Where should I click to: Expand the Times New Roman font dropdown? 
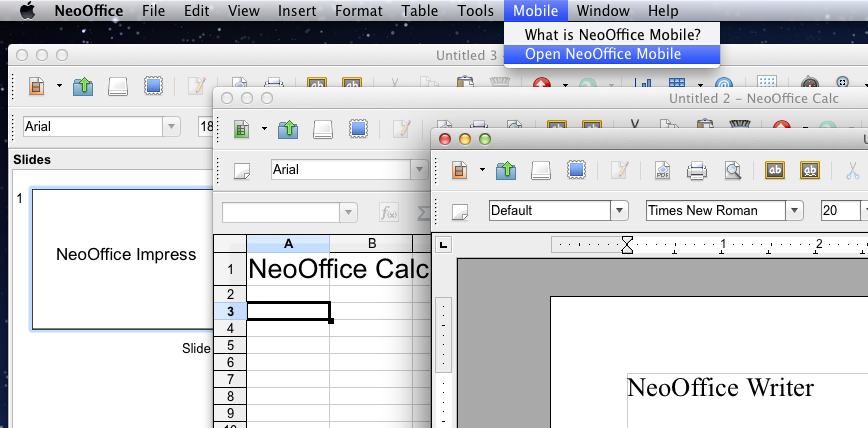(x=794, y=210)
